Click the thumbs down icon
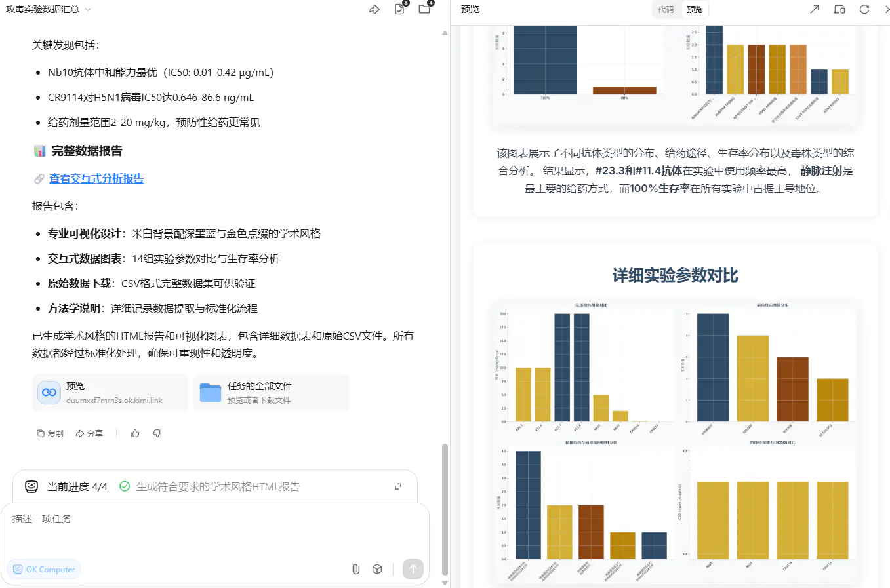890x588 pixels. click(157, 433)
